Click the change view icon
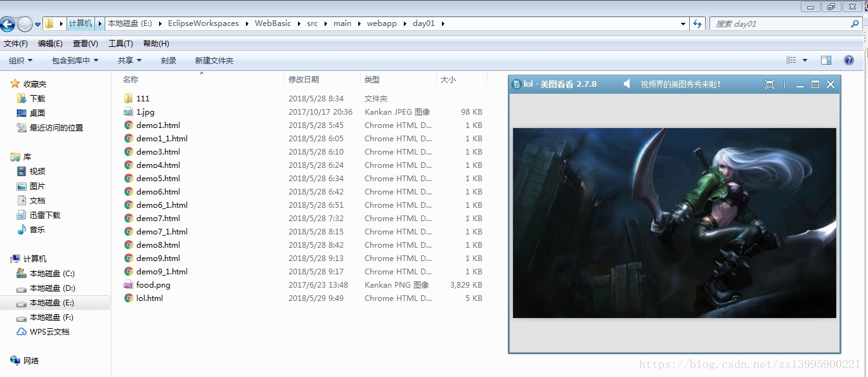Screen dimensions: 868x377 (791, 60)
